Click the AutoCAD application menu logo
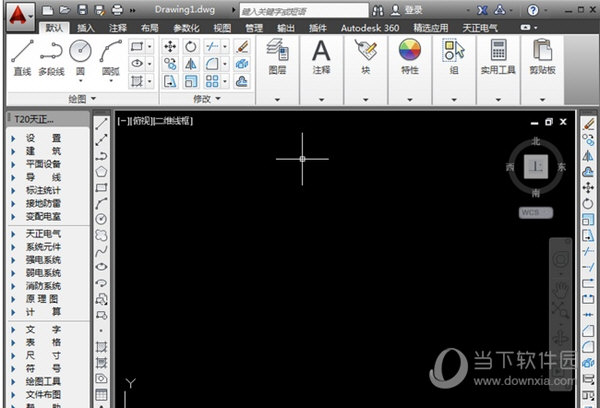Screen dimensions: 600x408 pyautogui.click(x=20, y=16)
